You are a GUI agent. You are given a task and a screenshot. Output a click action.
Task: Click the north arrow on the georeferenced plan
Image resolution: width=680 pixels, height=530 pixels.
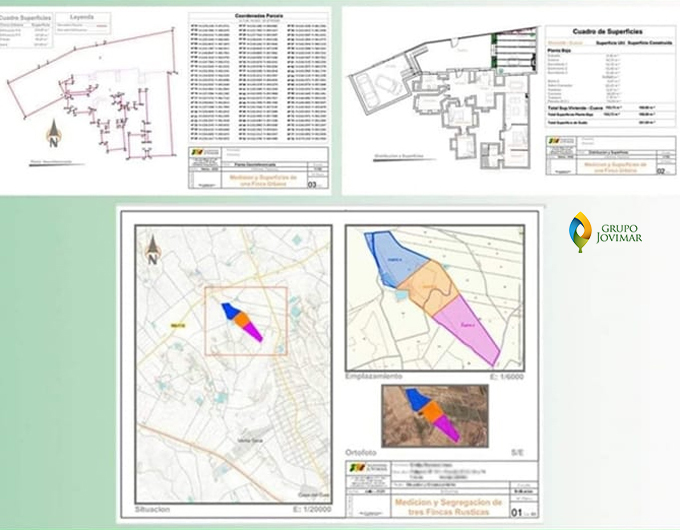(53, 131)
